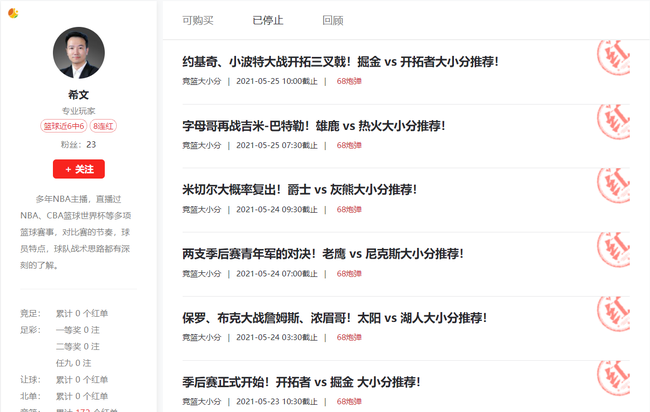Image resolution: width=650 pixels, height=412 pixels.
Task: Follow the expert with + 关注 button
Action: pos(79,169)
